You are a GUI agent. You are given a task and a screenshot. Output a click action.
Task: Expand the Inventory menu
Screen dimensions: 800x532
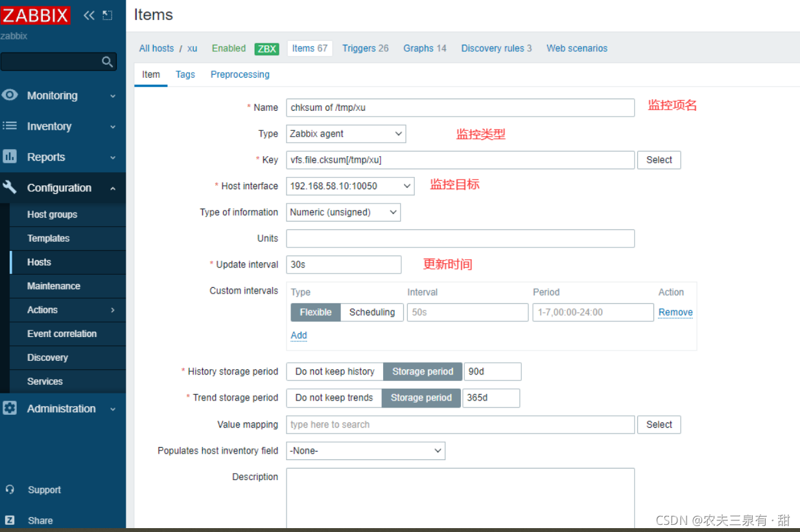[x=113, y=127]
